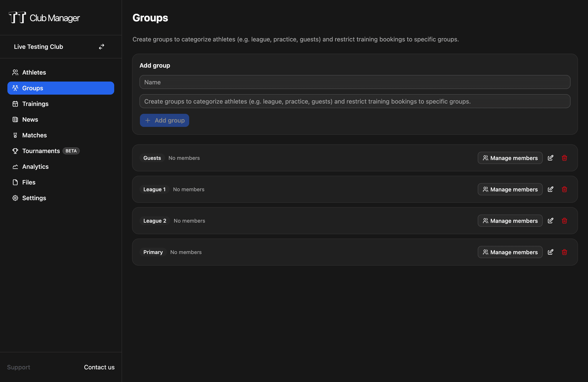Viewport: 588px width, 382px height.
Task: Click the Analytics chart icon
Action: click(x=15, y=167)
